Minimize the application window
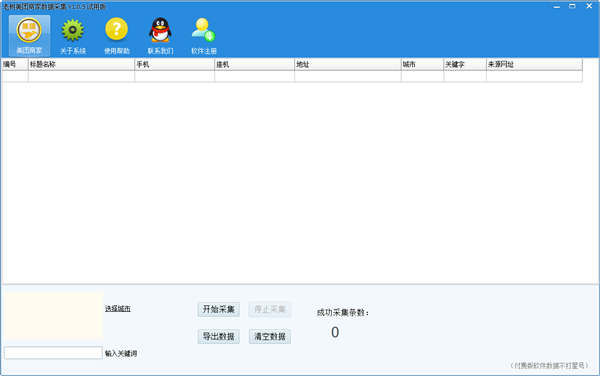This screenshot has height=376, width=600. (557, 6)
